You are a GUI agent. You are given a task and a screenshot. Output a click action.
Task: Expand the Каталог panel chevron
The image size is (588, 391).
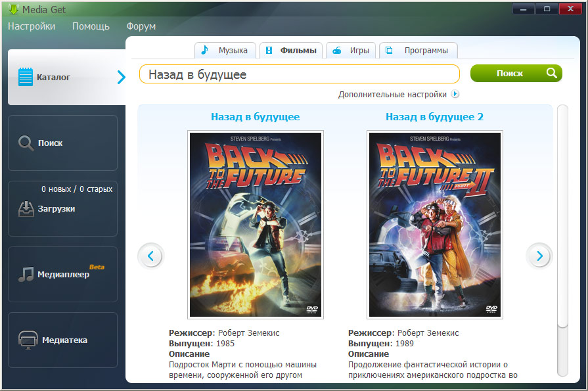(121, 77)
